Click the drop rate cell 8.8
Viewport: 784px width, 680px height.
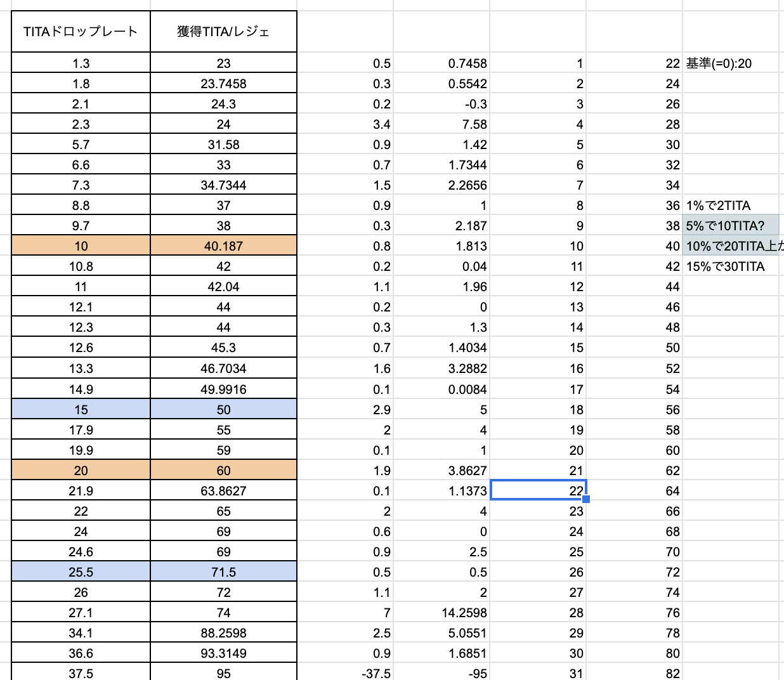(81, 205)
